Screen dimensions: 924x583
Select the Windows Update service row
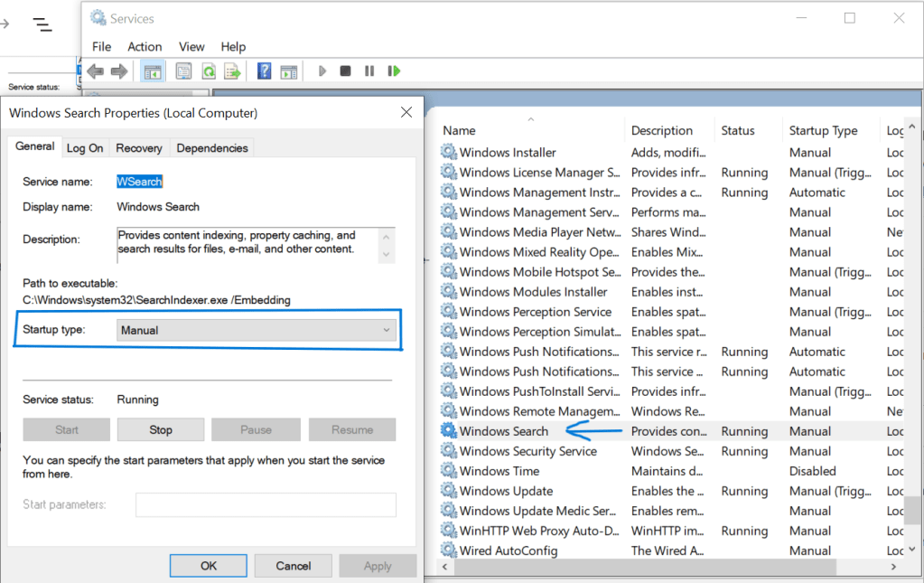coord(506,492)
